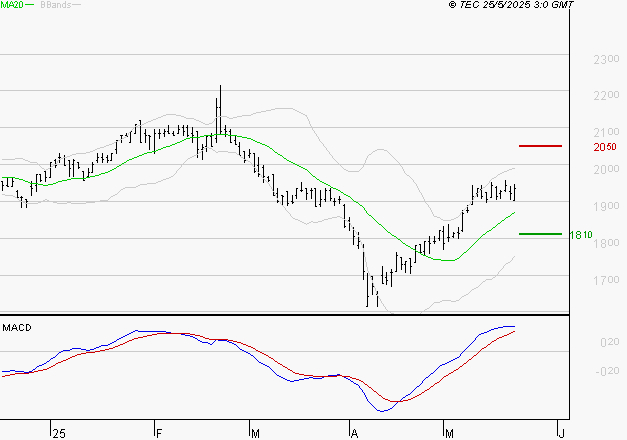
Task: Click the 1900 price axis label
Action: (606, 206)
